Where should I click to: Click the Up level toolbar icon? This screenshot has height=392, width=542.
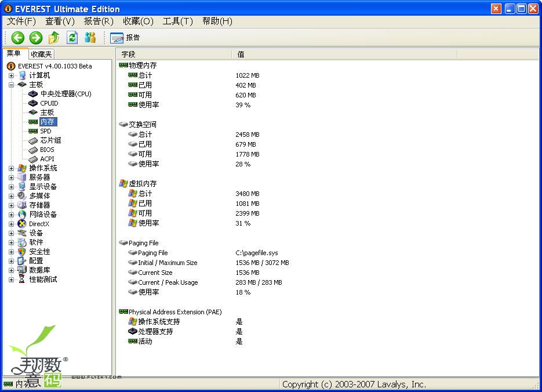pos(54,37)
